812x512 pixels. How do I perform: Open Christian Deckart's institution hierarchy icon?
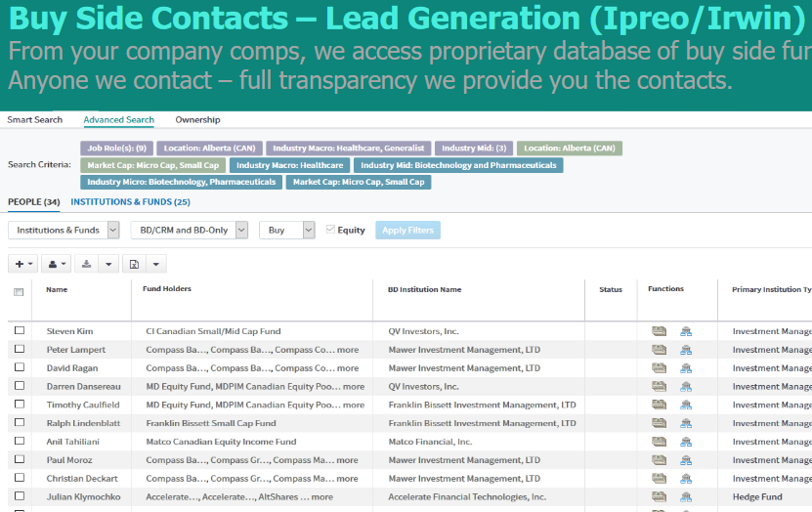pos(686,479)
